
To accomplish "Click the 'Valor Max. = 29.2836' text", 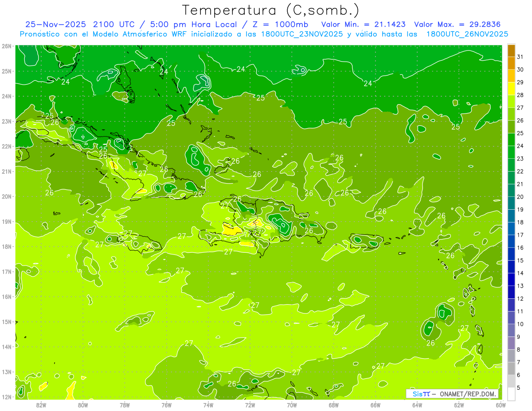I will 457,24.
